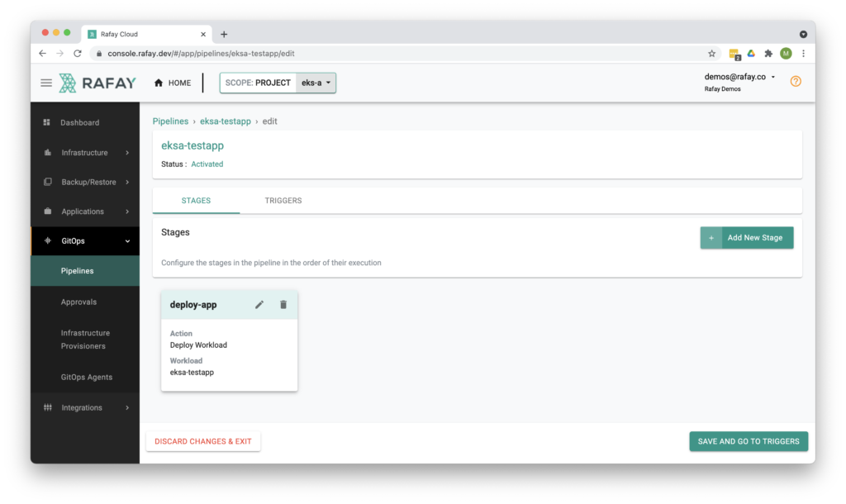The width and height of the screenshot is (846, 504).
Task: Click DISCARD CHANGES & EXIT
Action: [203, 441]
